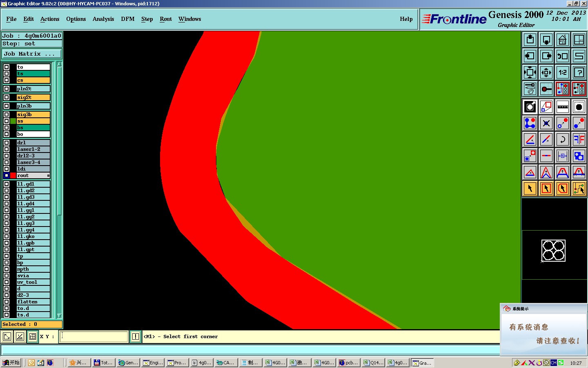Image resolution: width=588 pixels, height=368 pixels.
Task: Toggle the 'pln3b' layer checkbox
Action: pyautogui.click(x=7, y=106)
